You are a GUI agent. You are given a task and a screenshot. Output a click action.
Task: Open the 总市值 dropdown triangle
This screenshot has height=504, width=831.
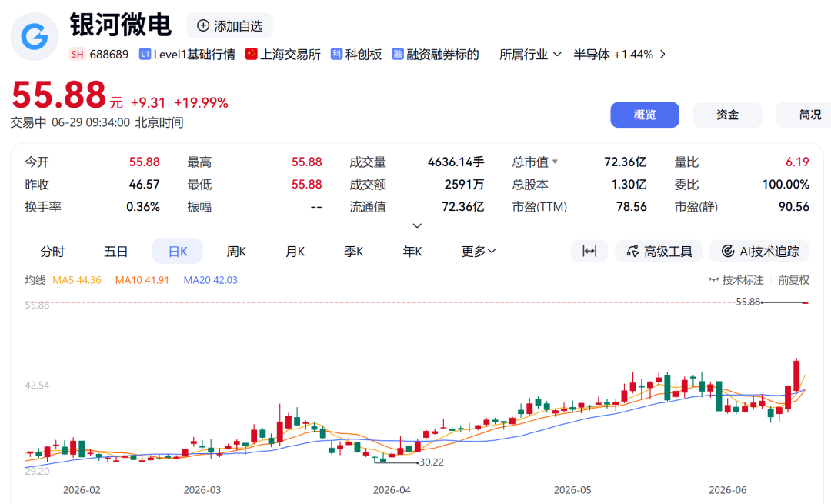555,162
